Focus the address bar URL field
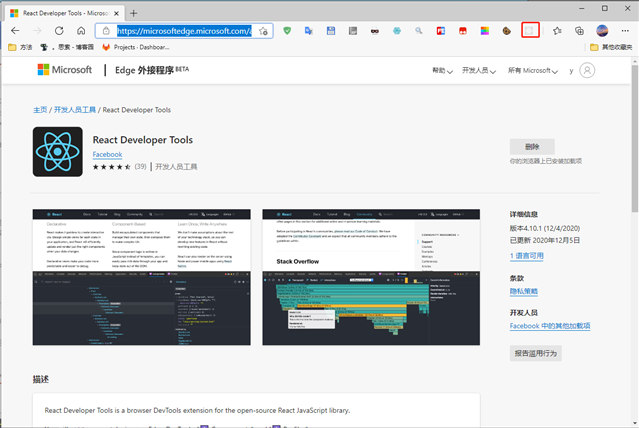 184,31
